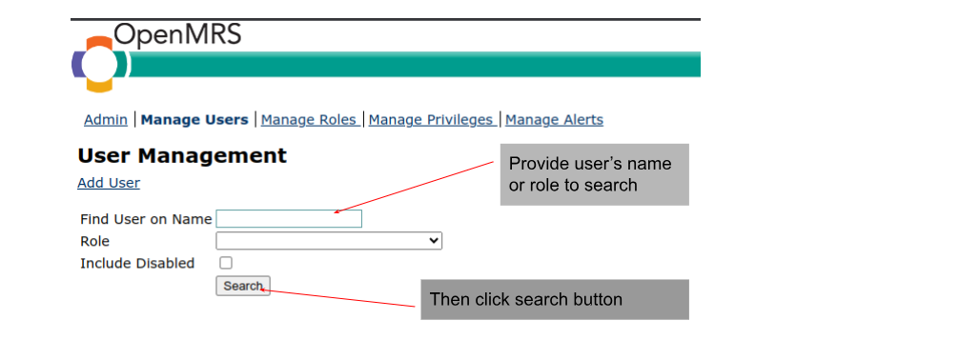The height and width of the screenshot is (360, 980).
Task: Click the Search button
Action: [243, 286]
